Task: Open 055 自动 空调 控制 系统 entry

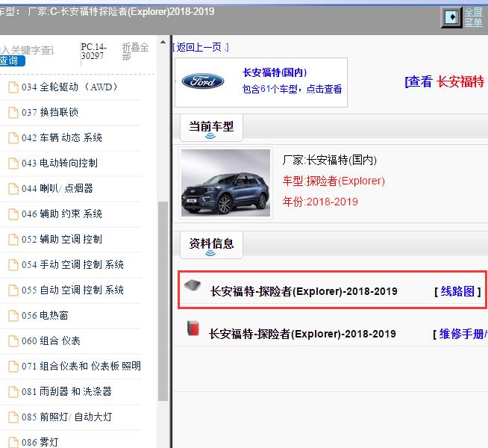Action: (x=72, y=290)
